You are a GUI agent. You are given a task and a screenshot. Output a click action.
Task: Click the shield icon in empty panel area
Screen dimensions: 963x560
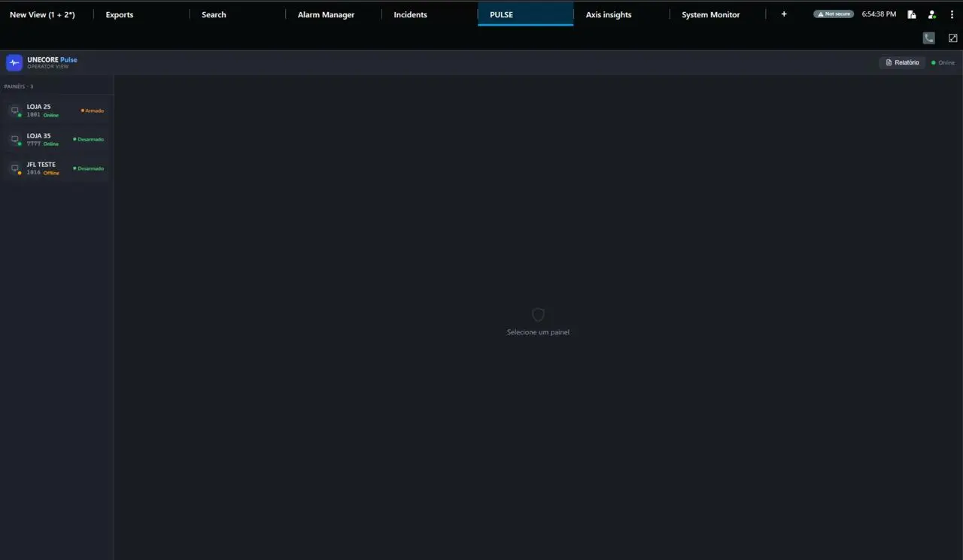[538, 315]
